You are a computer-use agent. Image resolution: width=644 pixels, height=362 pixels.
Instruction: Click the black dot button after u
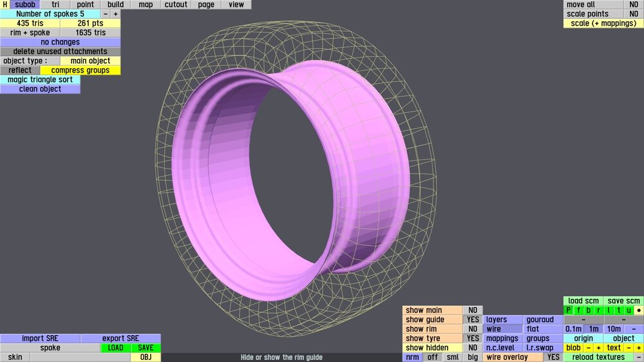click(x=639, y=310)
